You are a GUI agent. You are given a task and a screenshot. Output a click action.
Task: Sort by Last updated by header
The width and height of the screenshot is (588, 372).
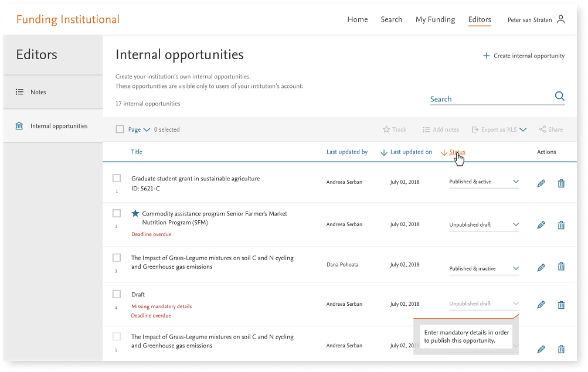(x=347, y=152)
